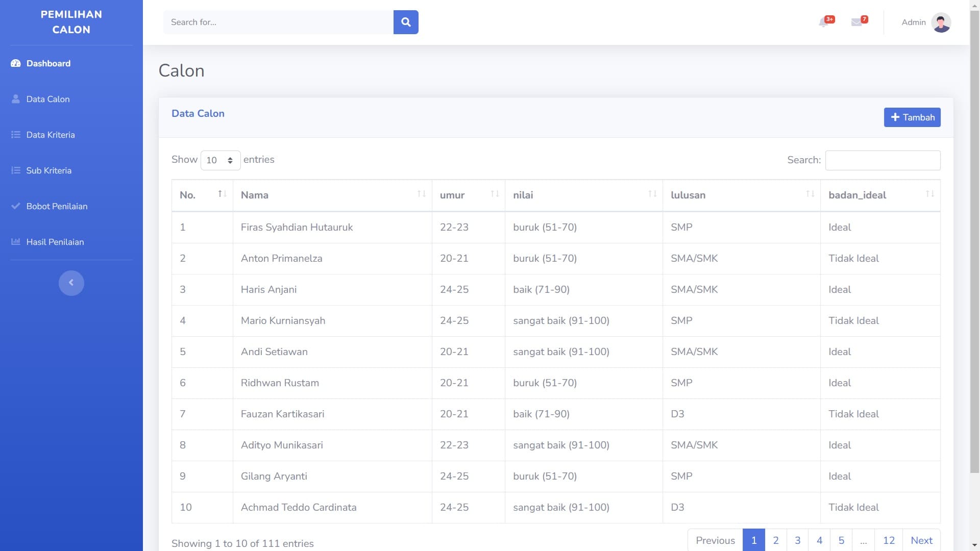Open the notifications bell icon
The width and height of the screenshot is (980, 551).
click(823, 22)
